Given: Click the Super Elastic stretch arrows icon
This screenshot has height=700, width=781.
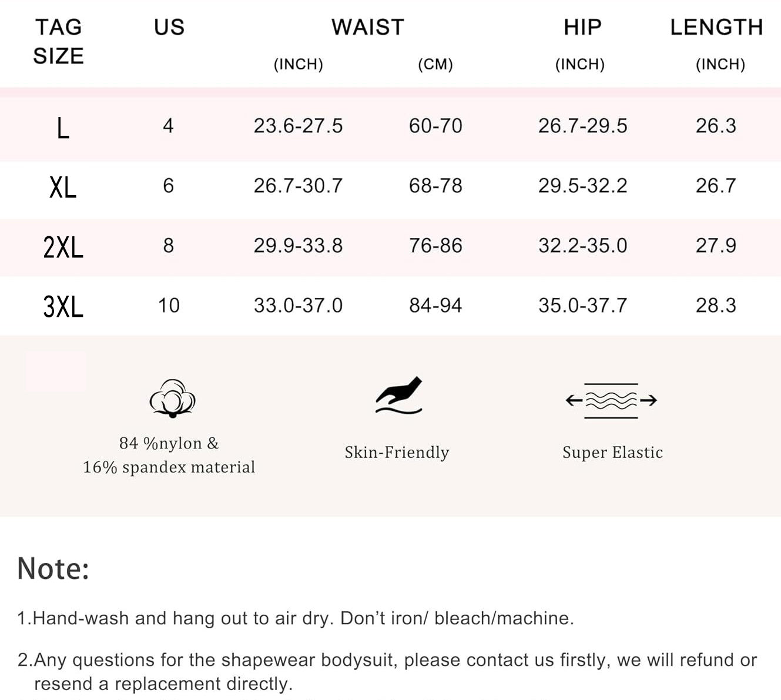Looking at the screenshot, I should (611, 401).
